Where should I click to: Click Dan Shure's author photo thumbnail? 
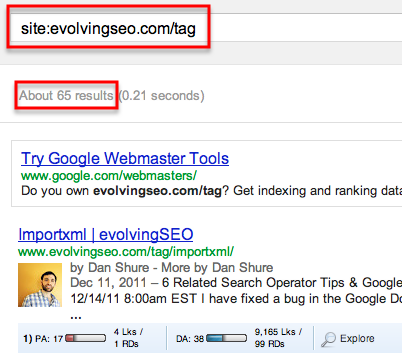[40, 285]
